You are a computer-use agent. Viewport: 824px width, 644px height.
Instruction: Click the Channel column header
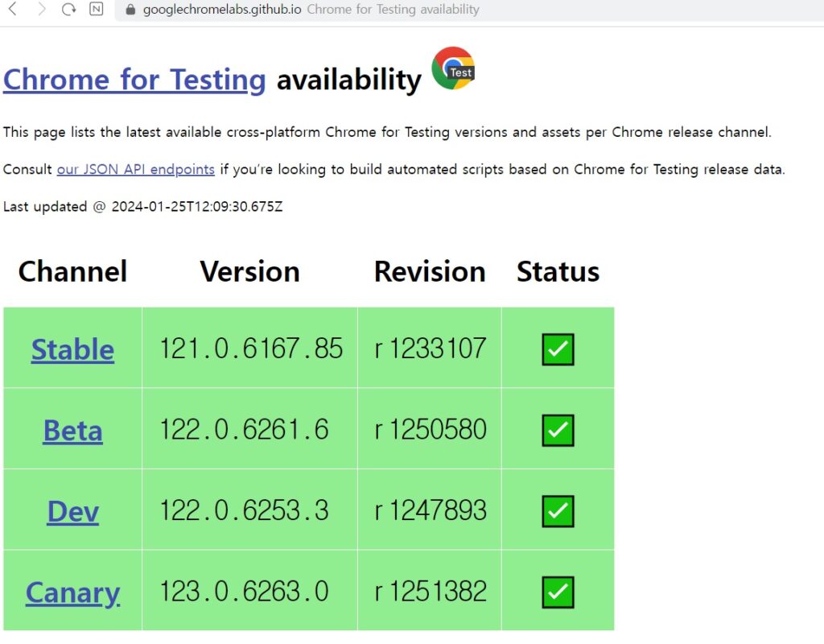pyautogui.click(x=72, y=271)
